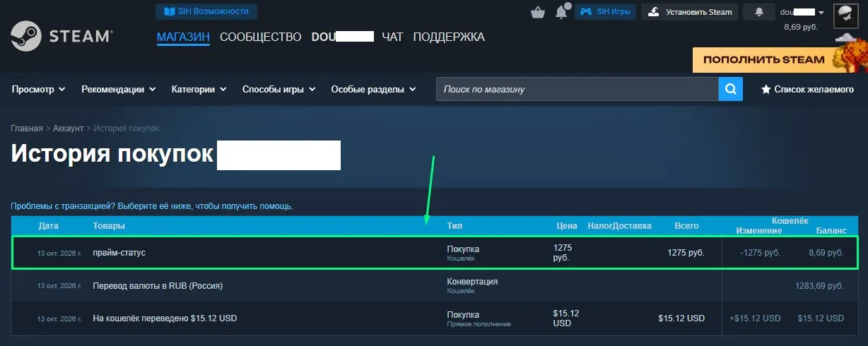Click the Главная breadcrumb link

(x=27, y=129)
